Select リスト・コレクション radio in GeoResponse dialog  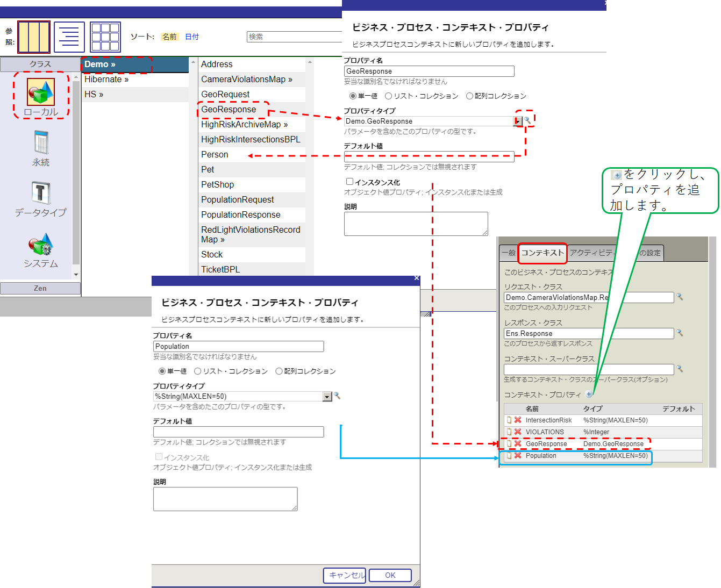tap(388, 96)
